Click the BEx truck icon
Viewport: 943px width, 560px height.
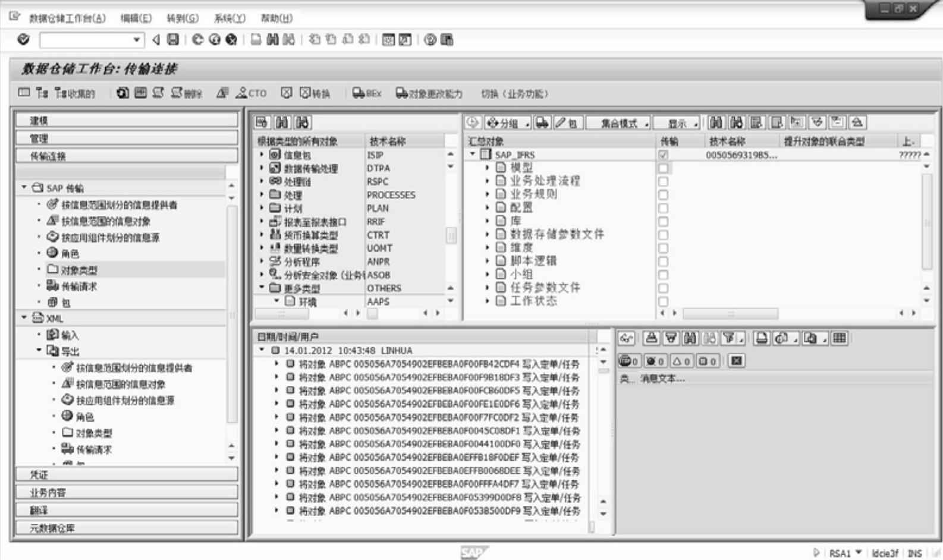[367, 93]
